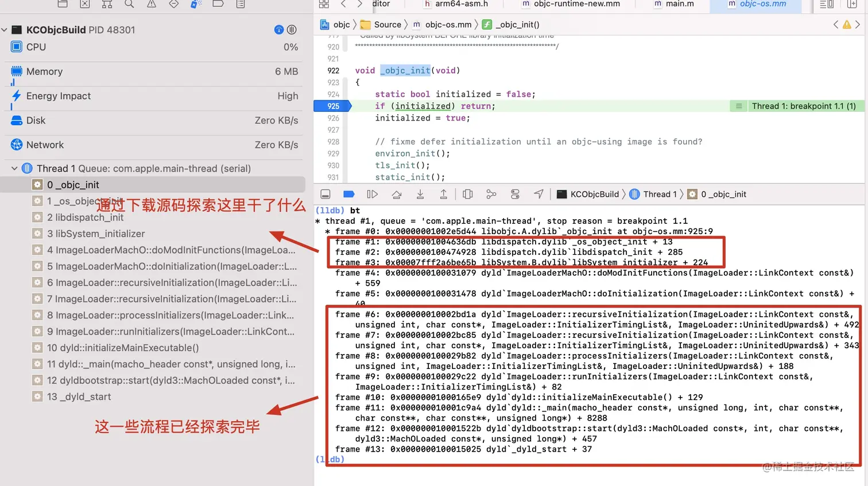This screenshot has width=868, height=486.
Task: Open the issue navigator warning triangle
Action: pyautogui.click(x=152, y=5)
